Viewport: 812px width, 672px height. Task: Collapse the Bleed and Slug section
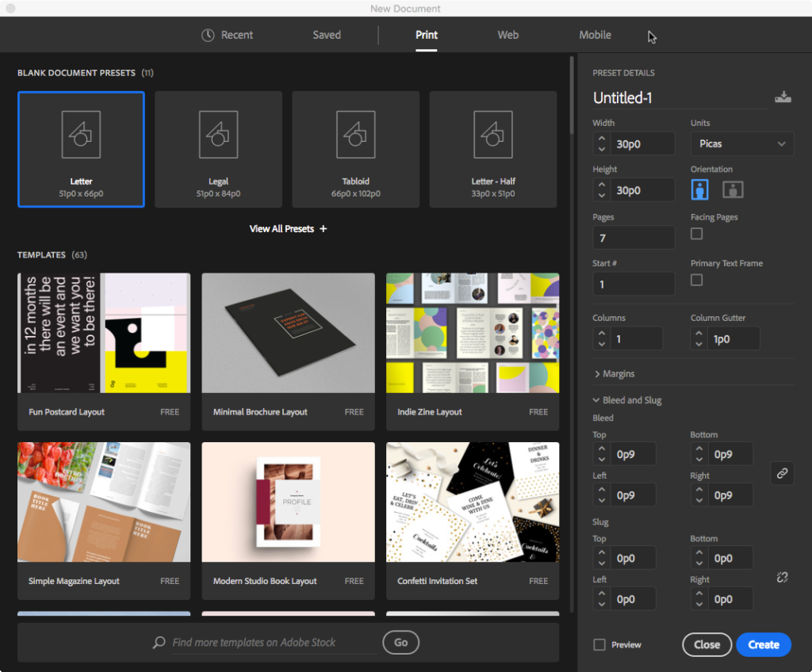(x=627, y=400)
